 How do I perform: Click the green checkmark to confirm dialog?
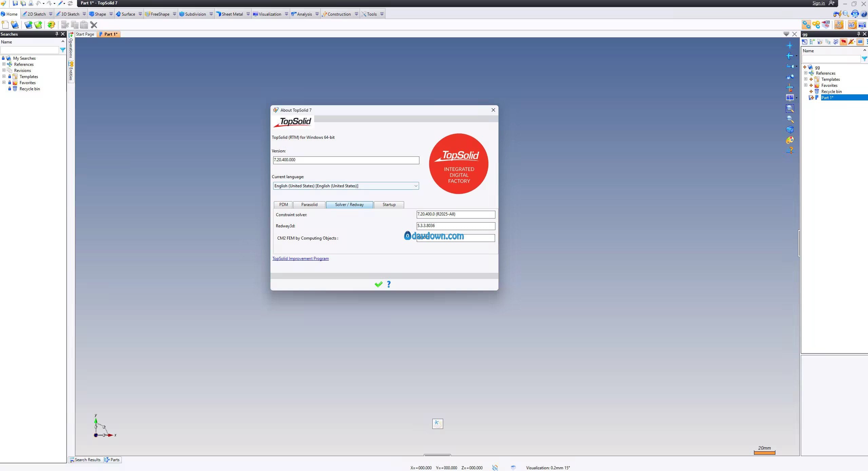click(x=378, y=284)
